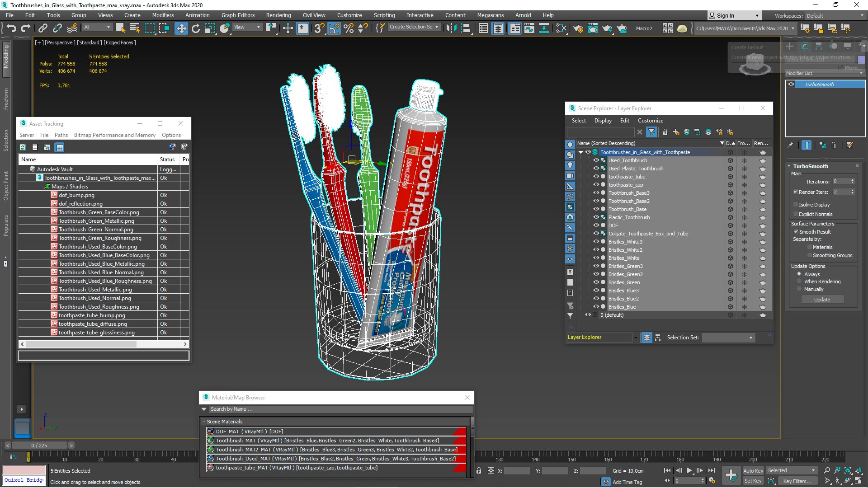Open the Create Selection Set dropdown
The image size is (868, 488).
click(414, 27)
